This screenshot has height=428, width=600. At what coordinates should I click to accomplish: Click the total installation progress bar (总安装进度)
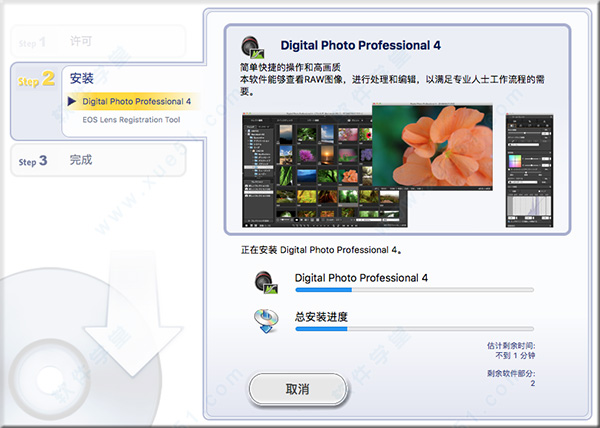414,329
